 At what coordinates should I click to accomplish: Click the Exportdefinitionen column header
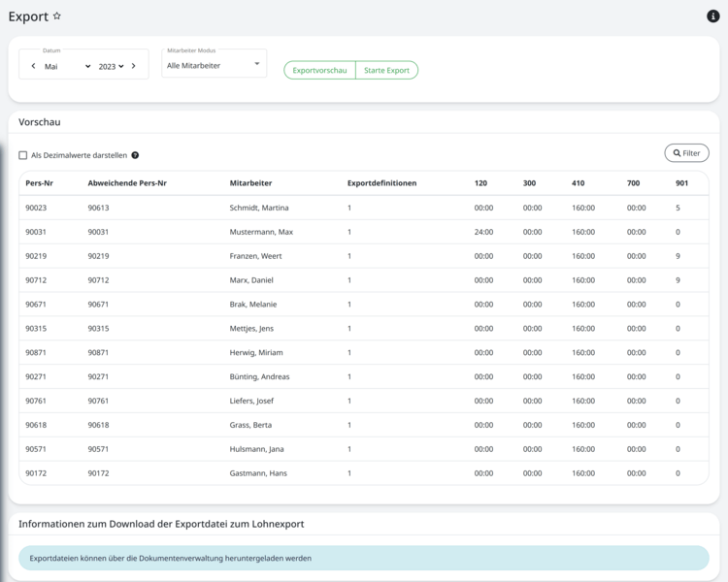(x=381, y=183)
